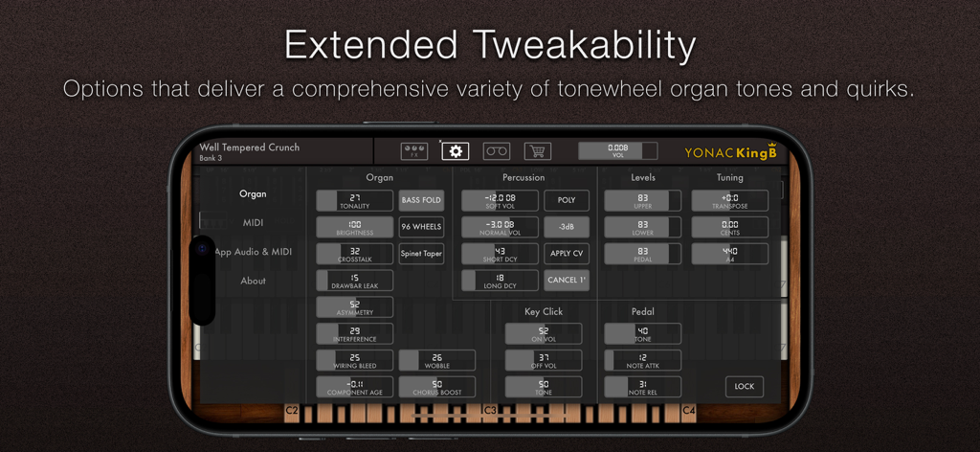This screenshot has height=452, width=980.
Task: Adjust the WIRING BLEED slider
Action: coord(354,360)
